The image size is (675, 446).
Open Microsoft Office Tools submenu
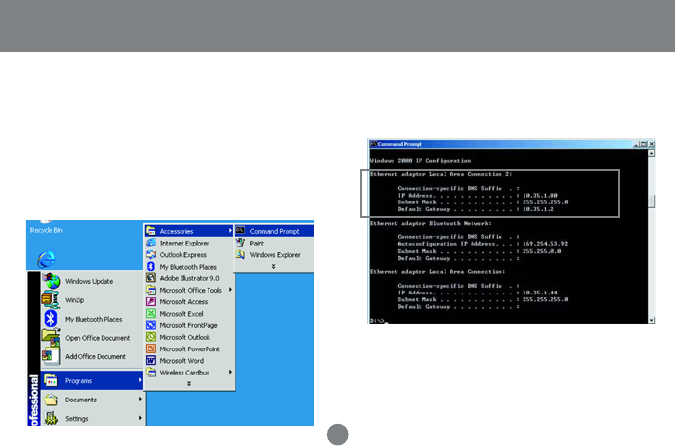click(189, 290)
